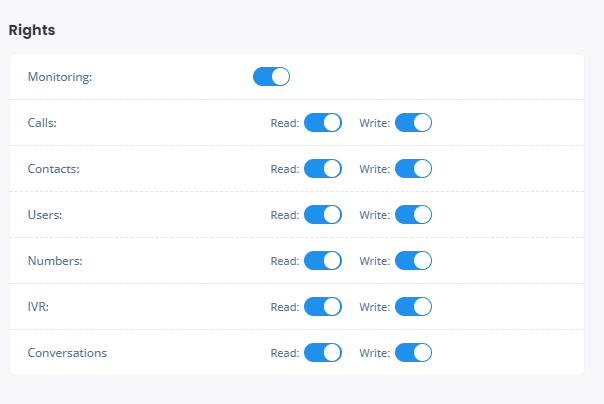The width and height of the screenshot is (604, 404).
Task: Toggle Conversations Write switch
Action: pos(413,353)
